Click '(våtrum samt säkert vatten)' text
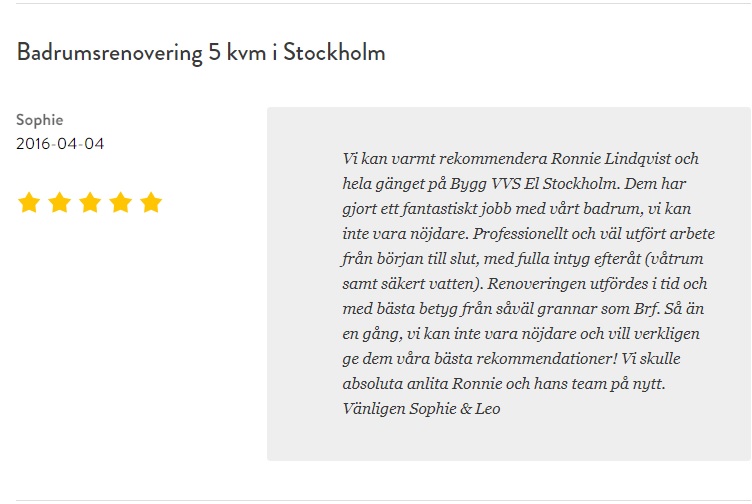 pos(523,271)
